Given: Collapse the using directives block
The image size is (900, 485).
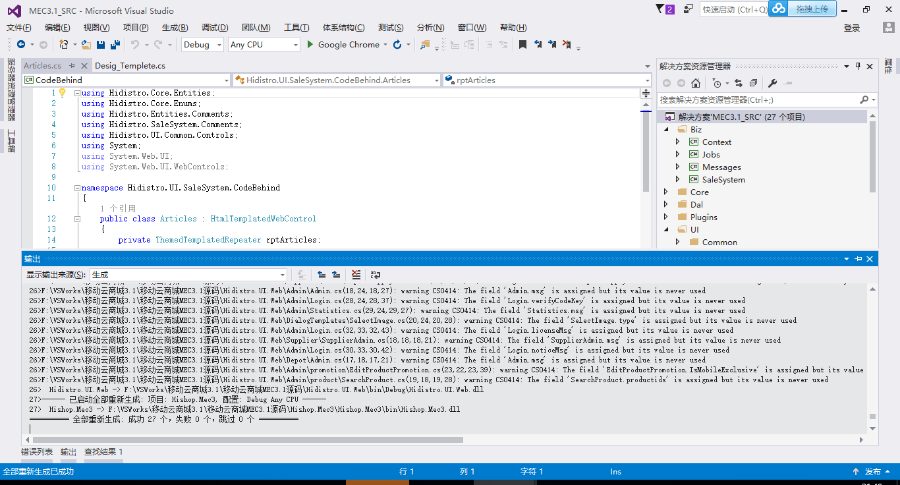Looking at the screenshot, I should click(77, 93).
